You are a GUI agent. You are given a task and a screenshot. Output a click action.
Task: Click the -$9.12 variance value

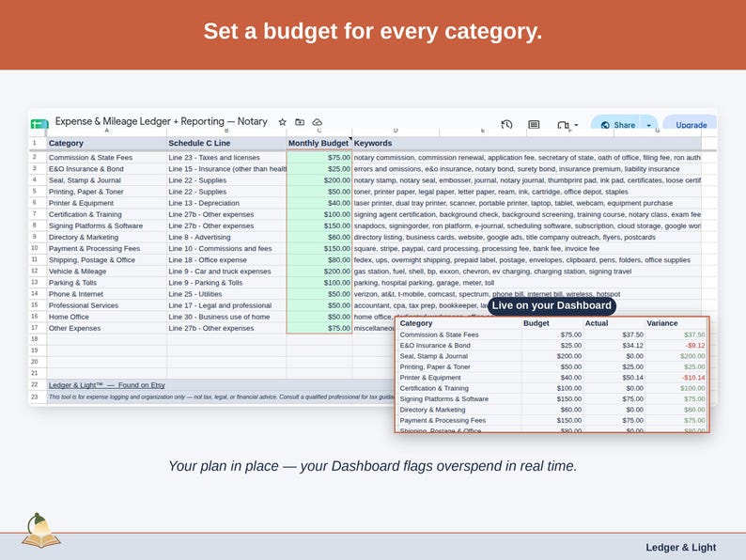695,346
